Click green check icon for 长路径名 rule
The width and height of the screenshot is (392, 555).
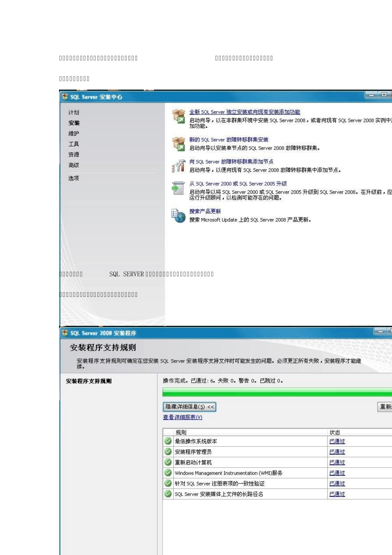pyautogui.click(x=168, y=493)
